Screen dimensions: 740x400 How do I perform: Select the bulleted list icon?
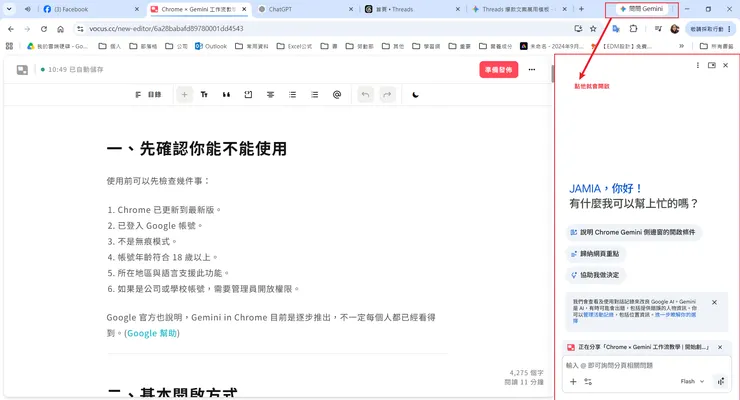pyautogui.click(x=293, y=95)
